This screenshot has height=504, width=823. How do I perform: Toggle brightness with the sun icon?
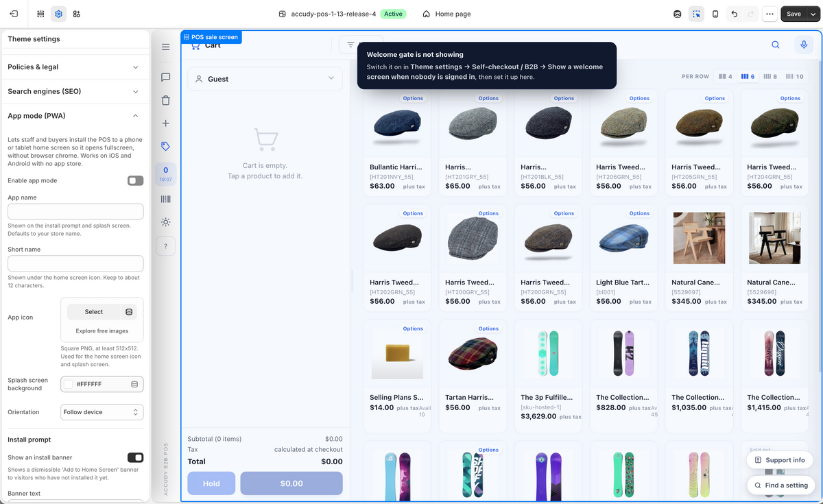165,222
